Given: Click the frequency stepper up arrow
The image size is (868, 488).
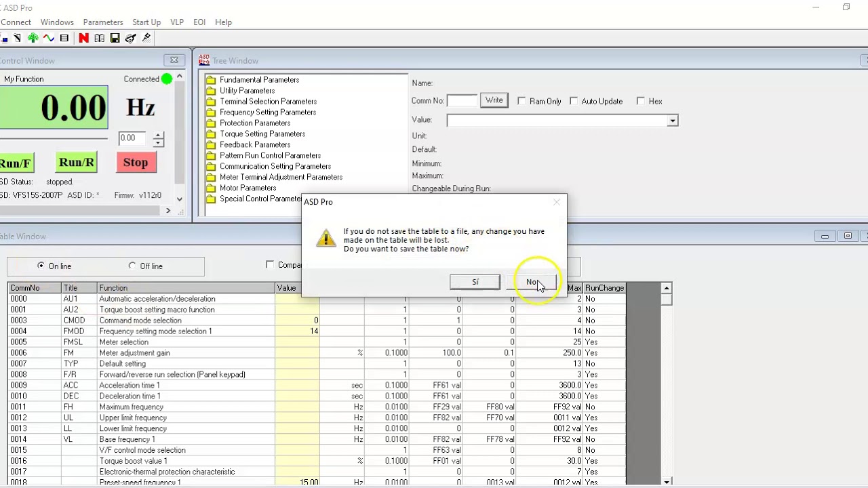Looking at the screenshot, I should (158, 135).
